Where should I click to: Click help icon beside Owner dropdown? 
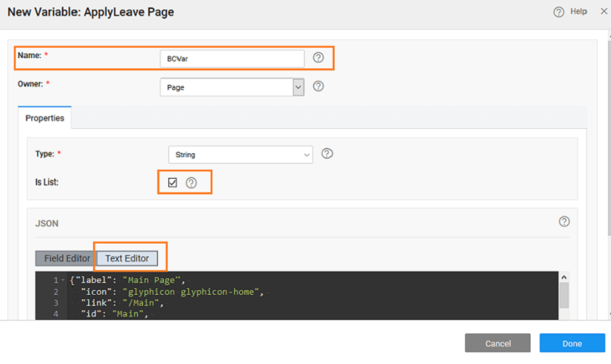tap(318, 86)
